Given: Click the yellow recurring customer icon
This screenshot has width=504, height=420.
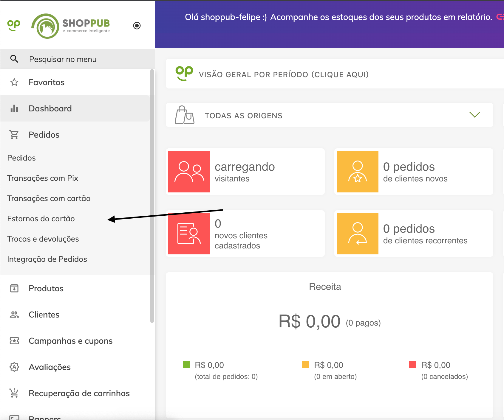Looking at the screenshot, I should click(x=358, y=234).
